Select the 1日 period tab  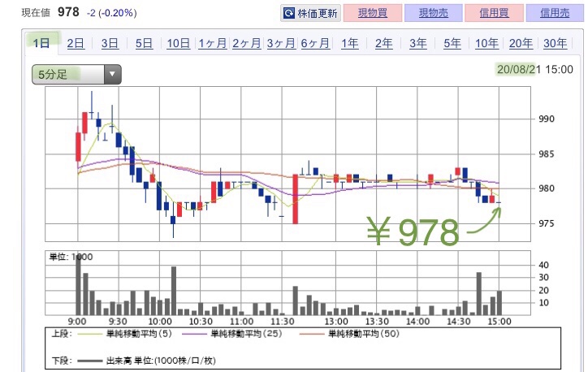[x=41, y=44]
